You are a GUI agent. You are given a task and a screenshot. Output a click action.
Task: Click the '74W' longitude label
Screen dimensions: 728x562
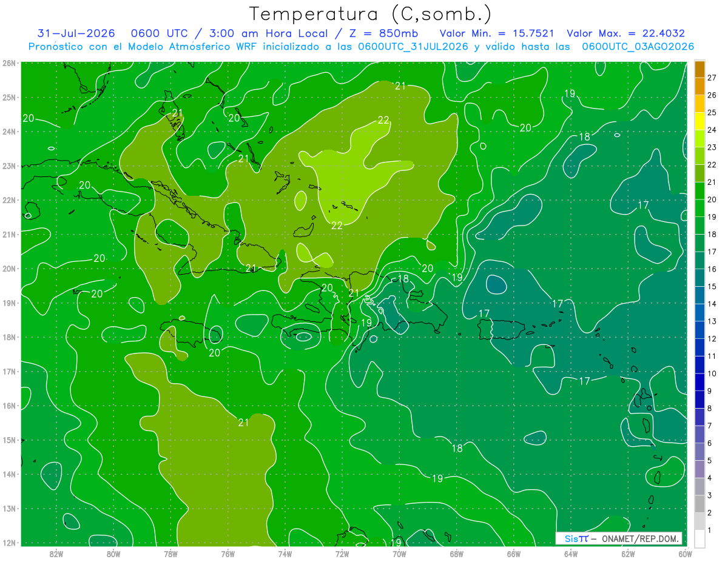pos(285,554)
